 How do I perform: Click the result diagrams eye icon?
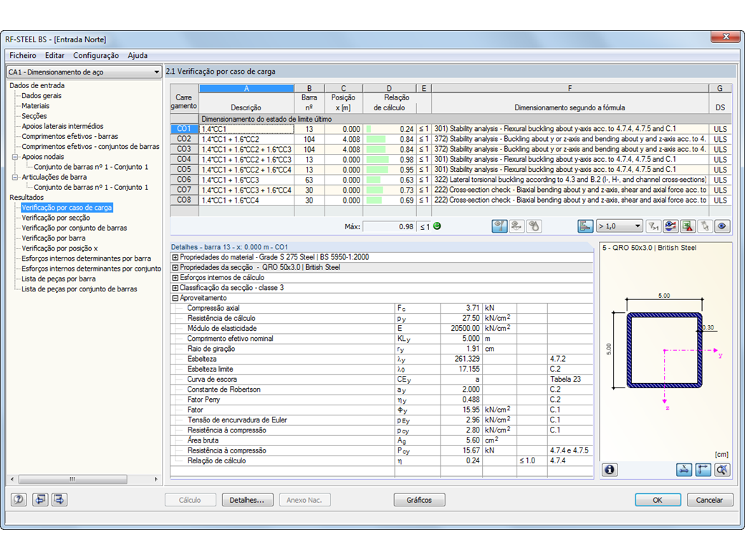tap(670, 226)
